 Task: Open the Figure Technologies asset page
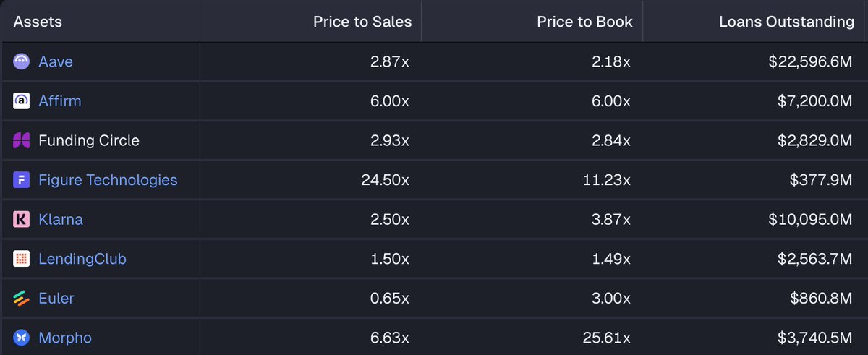[x=108, y=180]
